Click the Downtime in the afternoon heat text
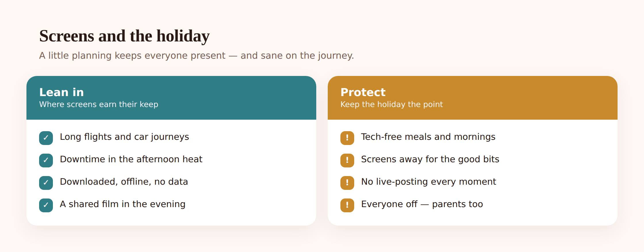This screenshot has height=252, width=644. (x=131, y=159)
